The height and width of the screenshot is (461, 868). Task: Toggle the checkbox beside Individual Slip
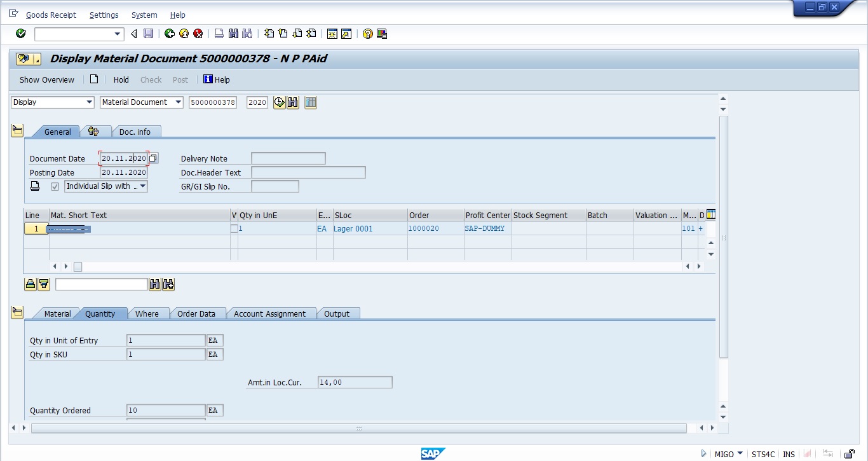55,186
